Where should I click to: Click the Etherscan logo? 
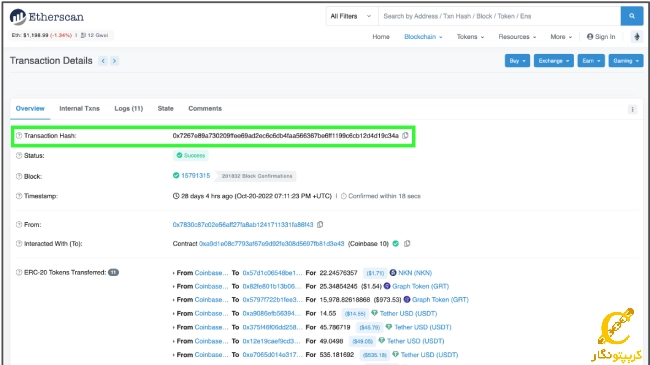click(47, 17)
